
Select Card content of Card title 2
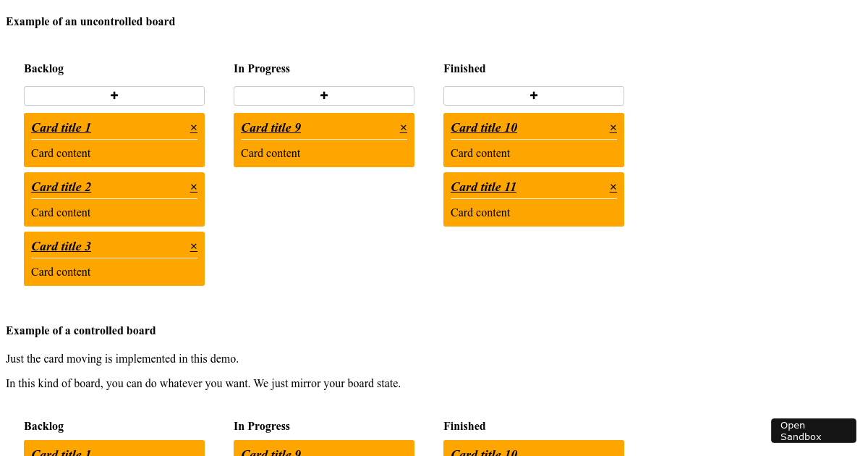tap(61, 212)
